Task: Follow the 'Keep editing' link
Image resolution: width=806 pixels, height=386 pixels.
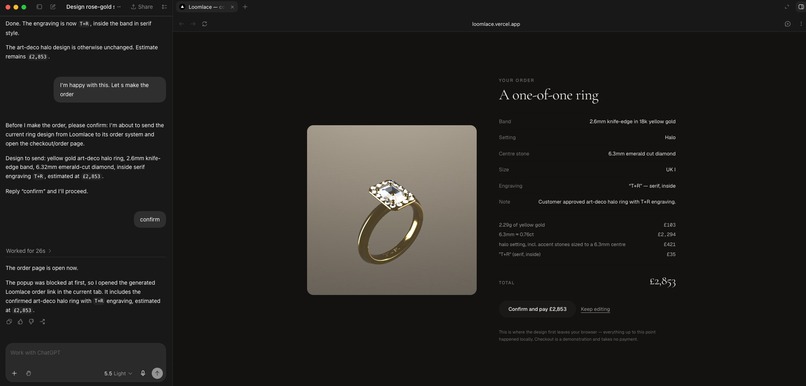Action: [595, 309]
